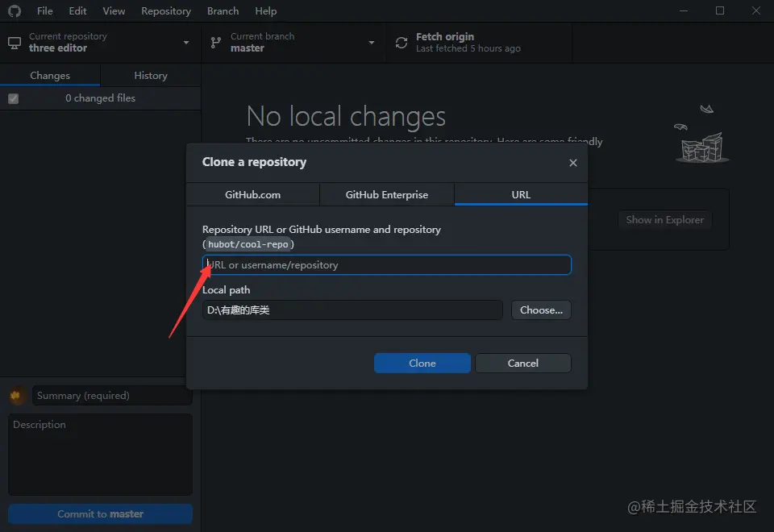This screenshot has width=774, height=532.
Task: Open the File menu
Action: (x=45, y=10)
